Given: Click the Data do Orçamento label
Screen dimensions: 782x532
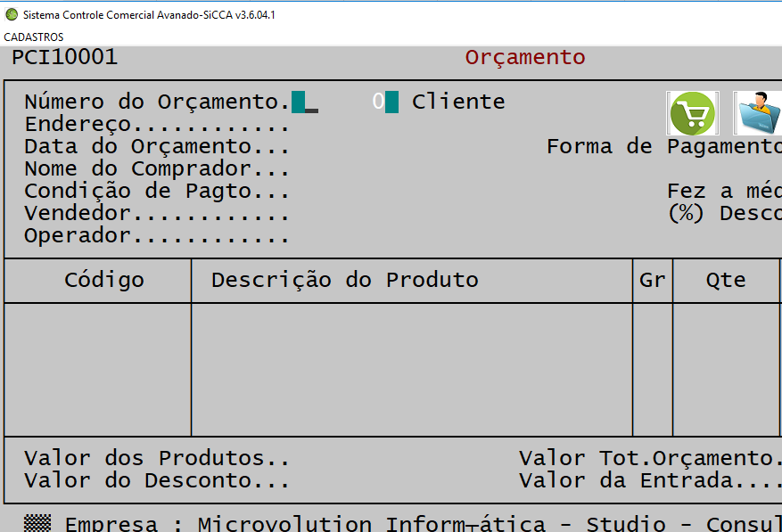Looking at the screenshot, I should (x=157, y=147).
